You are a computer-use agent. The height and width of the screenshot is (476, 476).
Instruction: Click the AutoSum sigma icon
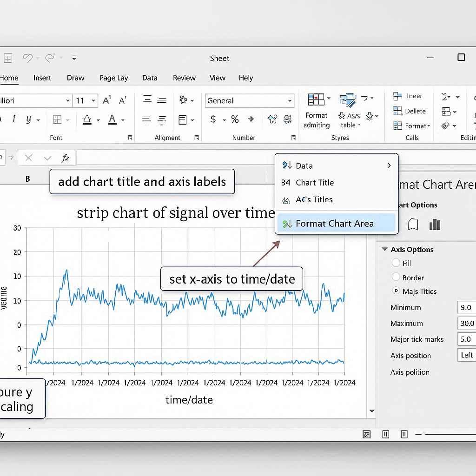pyautogui.click(x=445, y=97)
